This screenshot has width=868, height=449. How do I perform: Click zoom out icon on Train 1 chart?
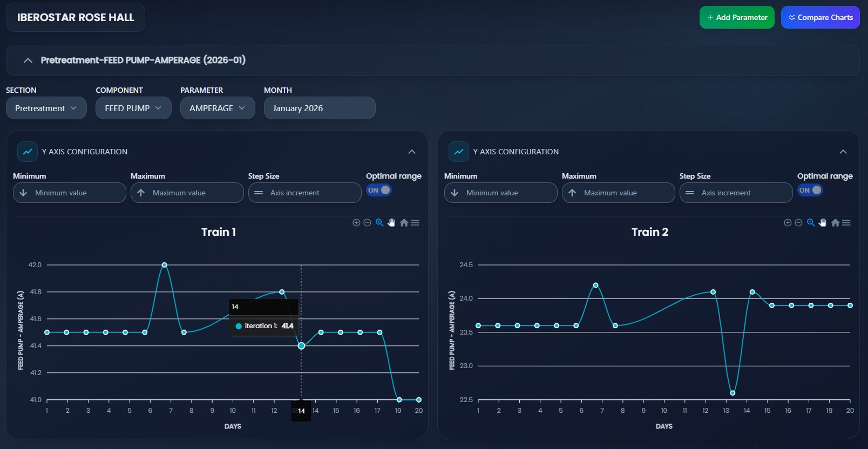pyautogui.click(x=367, y=223)
